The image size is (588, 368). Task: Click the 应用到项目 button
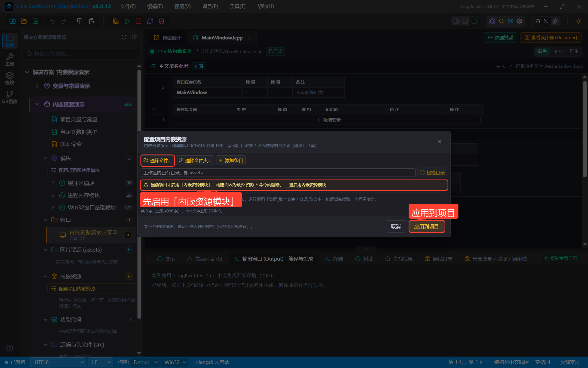click(427, 226)
